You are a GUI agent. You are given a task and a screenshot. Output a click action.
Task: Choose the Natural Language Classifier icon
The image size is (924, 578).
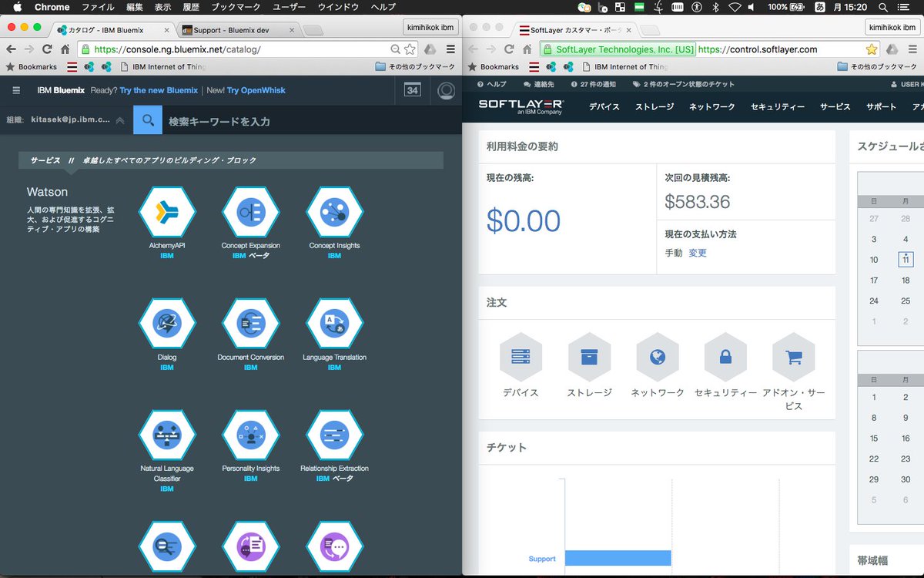point(167,434)
